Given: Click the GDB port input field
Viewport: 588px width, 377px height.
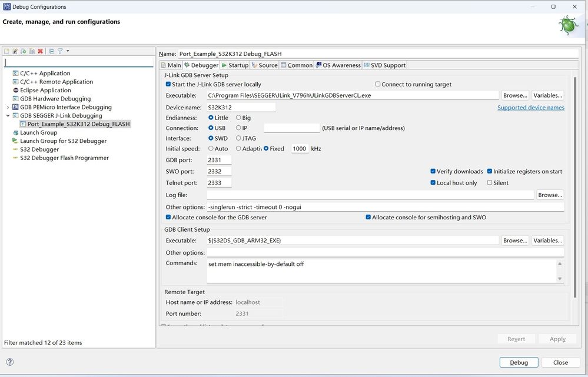Looking at the screenshot, I should coord(219,160).
